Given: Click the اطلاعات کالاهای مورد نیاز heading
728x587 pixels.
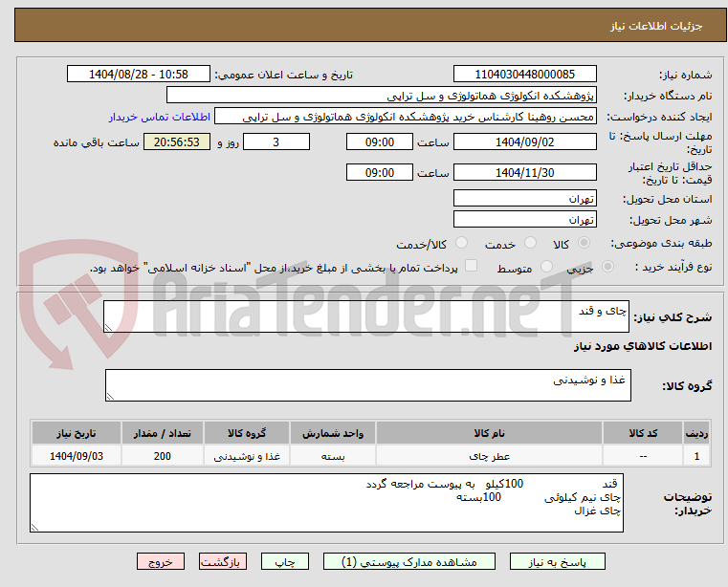Looking at the screenshot, I should pyautogui.click(x=643, y=346).
